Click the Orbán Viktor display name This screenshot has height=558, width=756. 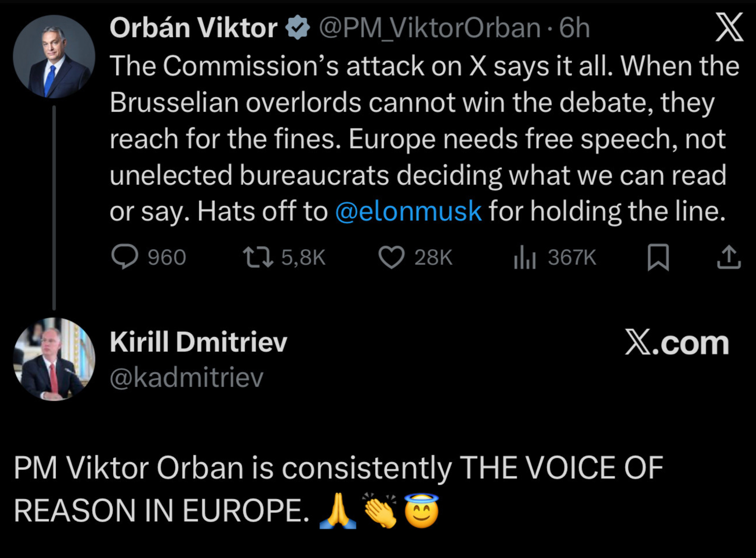[193, 28]
